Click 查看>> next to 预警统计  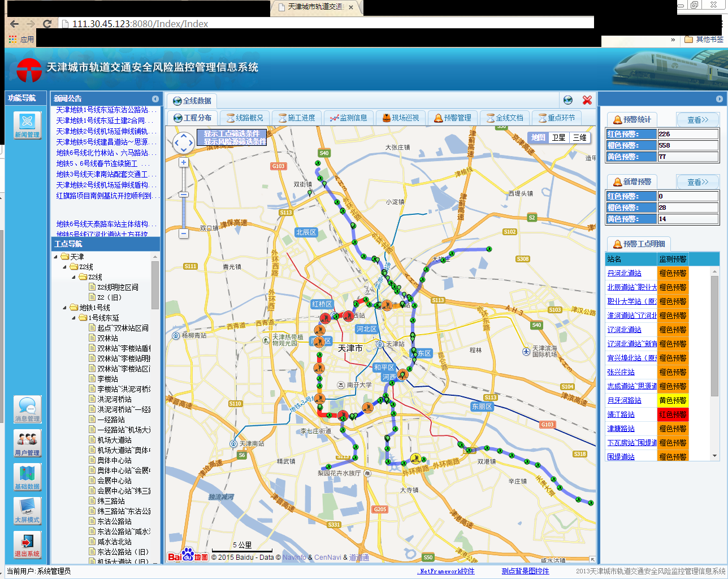(698, 120)
